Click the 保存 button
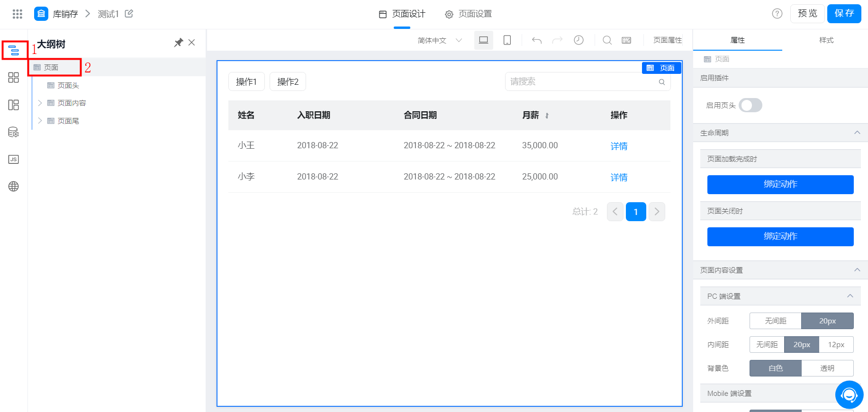Image resolution: width=868 pixels, height=412 pixels. (x=844, y=13)
